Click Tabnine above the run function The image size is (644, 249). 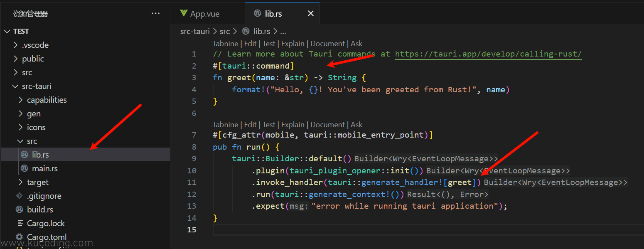[x=225, y=125]
